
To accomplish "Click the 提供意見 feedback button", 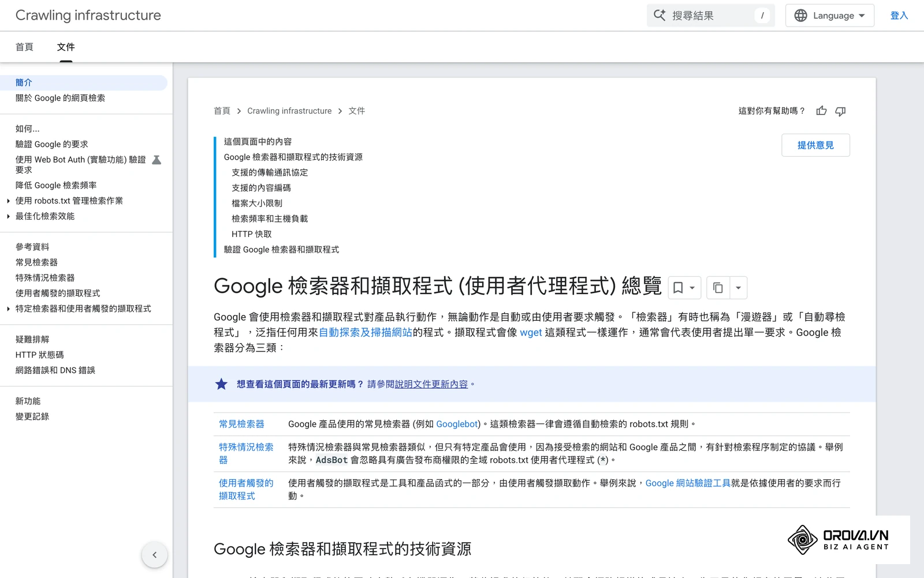I will pos(815,145).
